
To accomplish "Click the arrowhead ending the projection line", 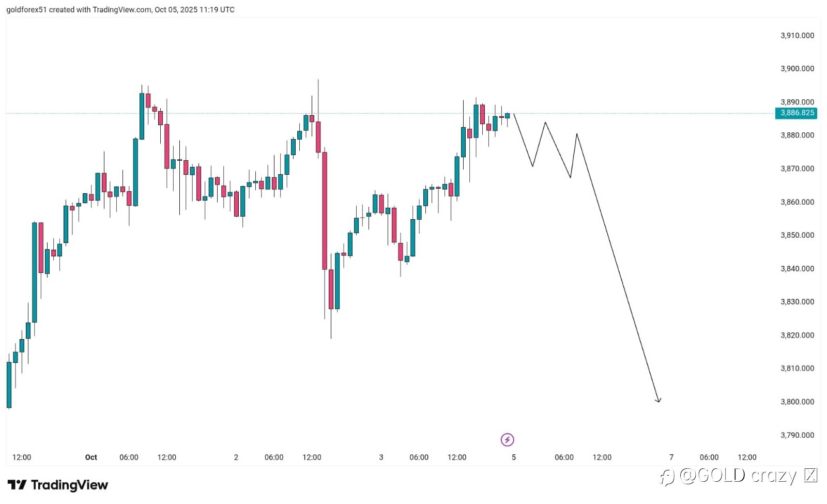I will point(658,400).
